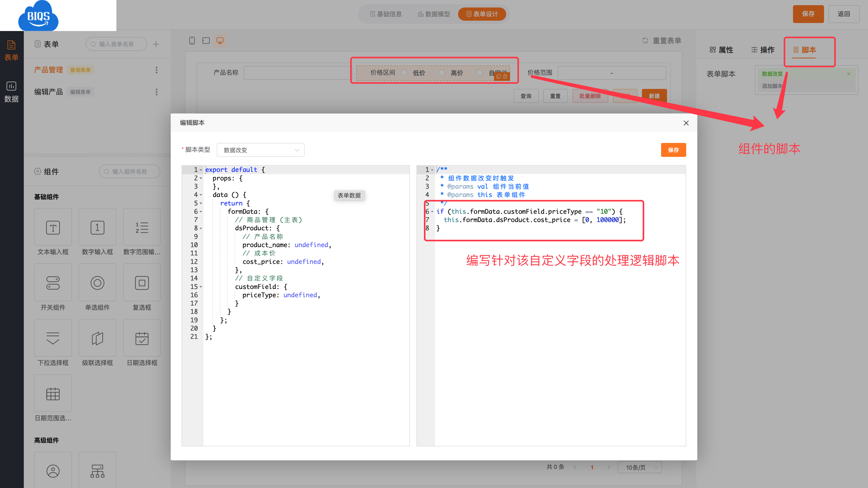Select the 低价 radio option

(x=404, y=73)
